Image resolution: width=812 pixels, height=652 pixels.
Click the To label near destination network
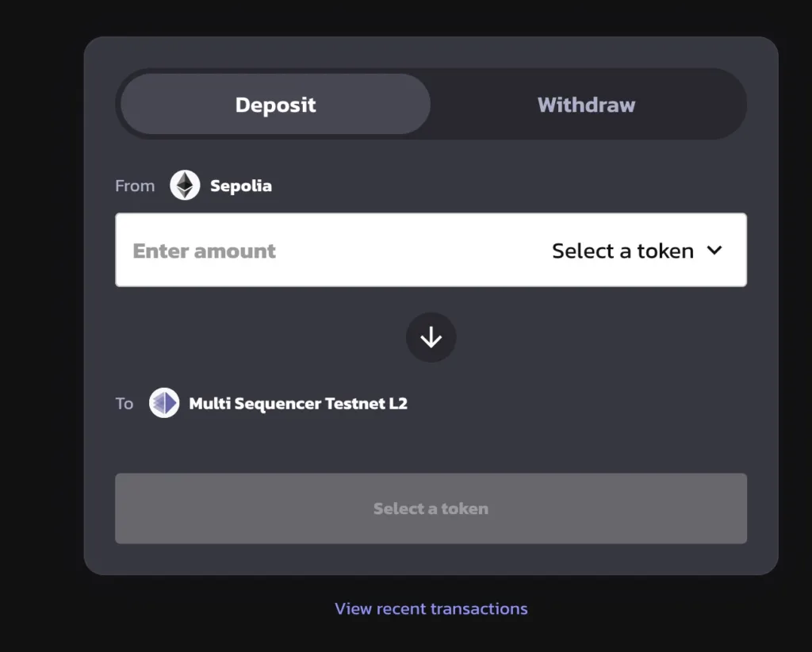click(x=124, y=404)
